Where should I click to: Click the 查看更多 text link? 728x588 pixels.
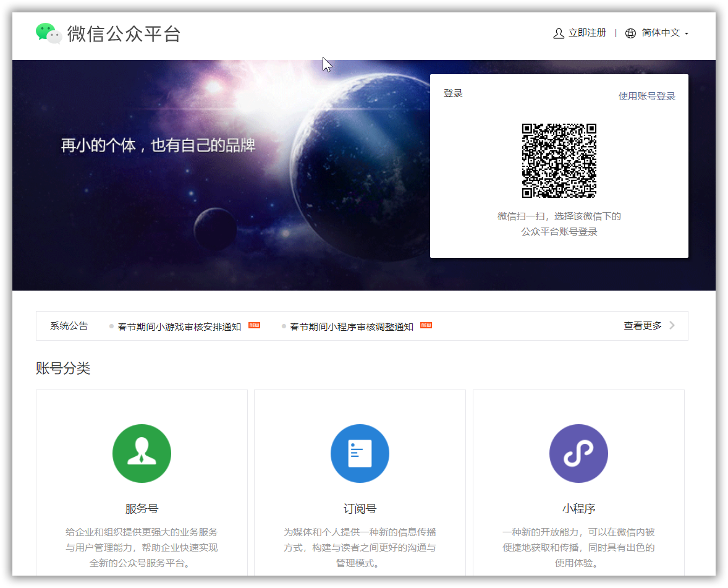click(643, 326)
